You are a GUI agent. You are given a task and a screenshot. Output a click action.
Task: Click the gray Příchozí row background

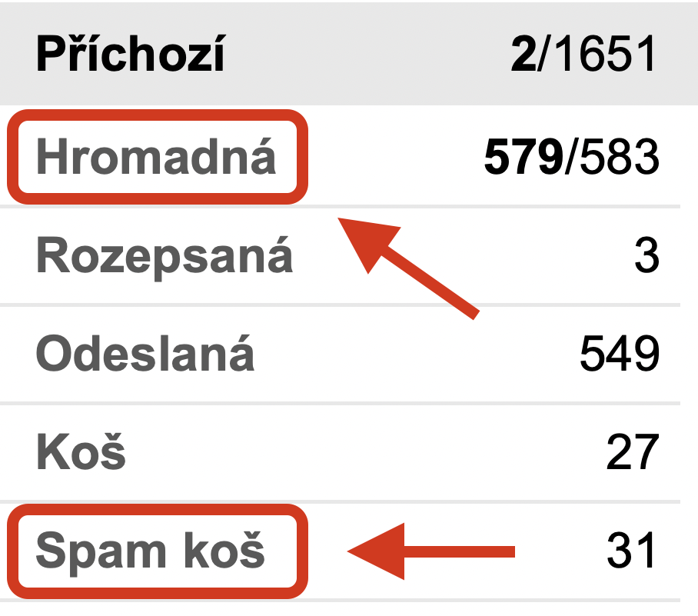tap(361, 56)
